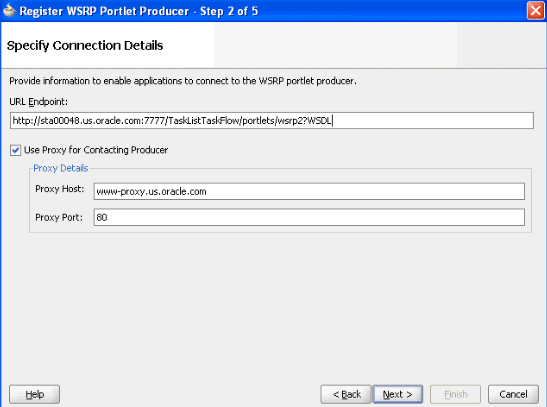The image size is (547, 407).
Task: Go back with the Back button
Action: pyautogui.click(x=346, y=394)
